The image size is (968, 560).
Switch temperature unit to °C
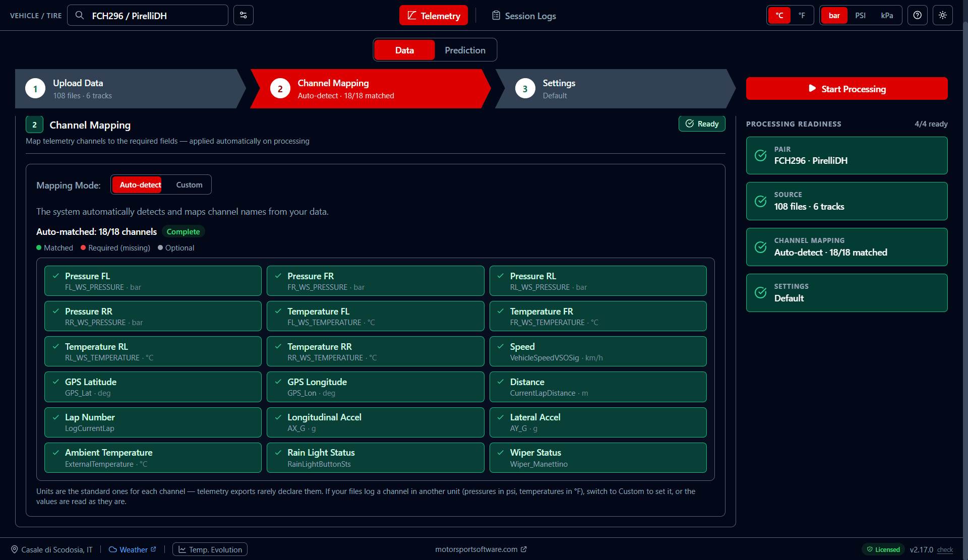779,15
